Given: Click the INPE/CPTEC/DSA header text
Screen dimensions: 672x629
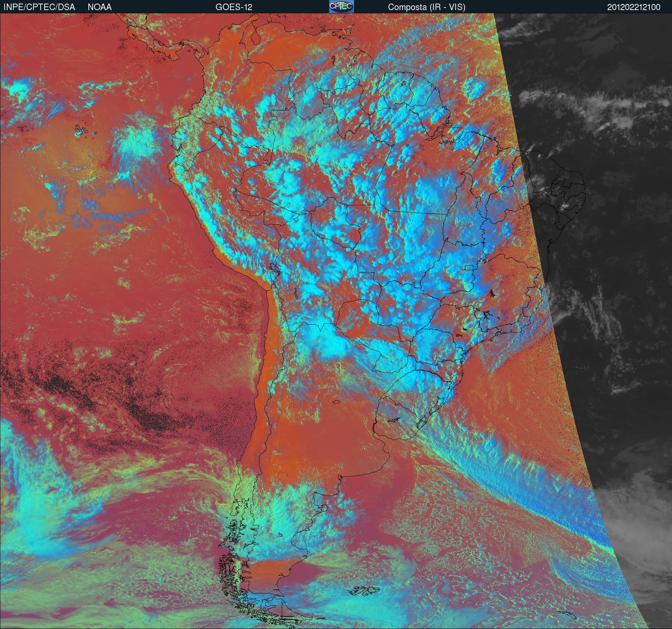Looking at the screenshot, I should click(x=39, y=7).
